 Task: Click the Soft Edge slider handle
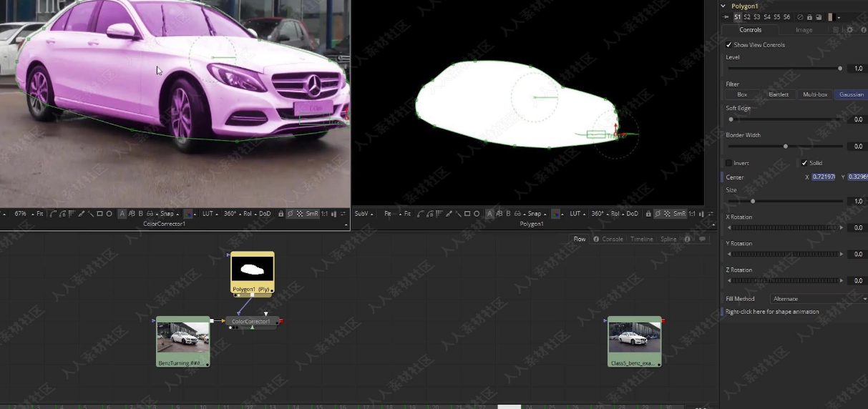pos(731,119)
